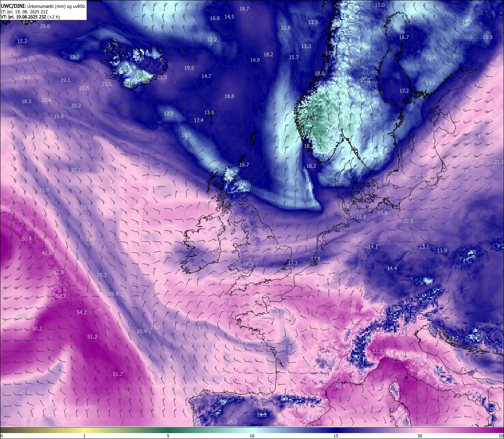Viewport: 504px width, 439px height.
Task: Click the 52.5 map value
Action: 59,272
